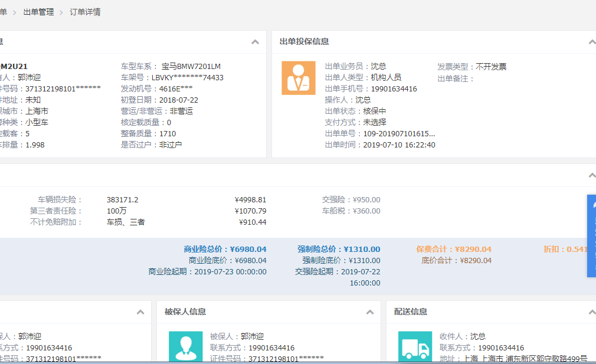
Task: Collapse the 出单投保信息 panel
Action: [592, 42]
